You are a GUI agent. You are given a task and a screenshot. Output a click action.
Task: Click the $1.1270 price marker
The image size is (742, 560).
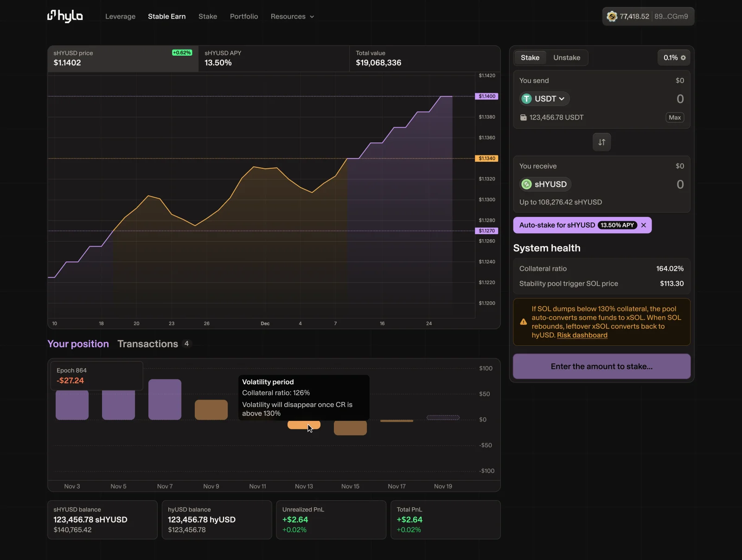(487, 231)
